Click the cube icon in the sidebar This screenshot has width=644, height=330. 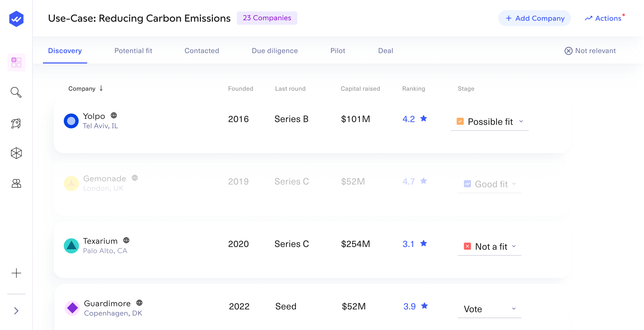pos(16,153)
